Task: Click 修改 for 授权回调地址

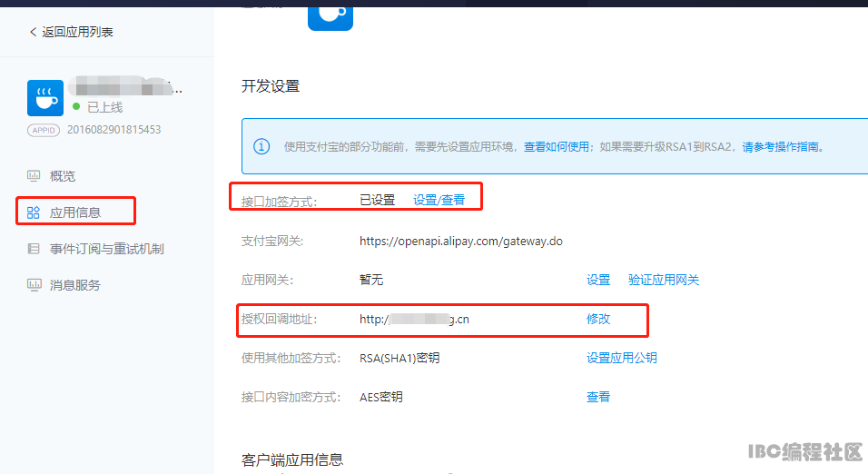Action: [x=598, y=319]
